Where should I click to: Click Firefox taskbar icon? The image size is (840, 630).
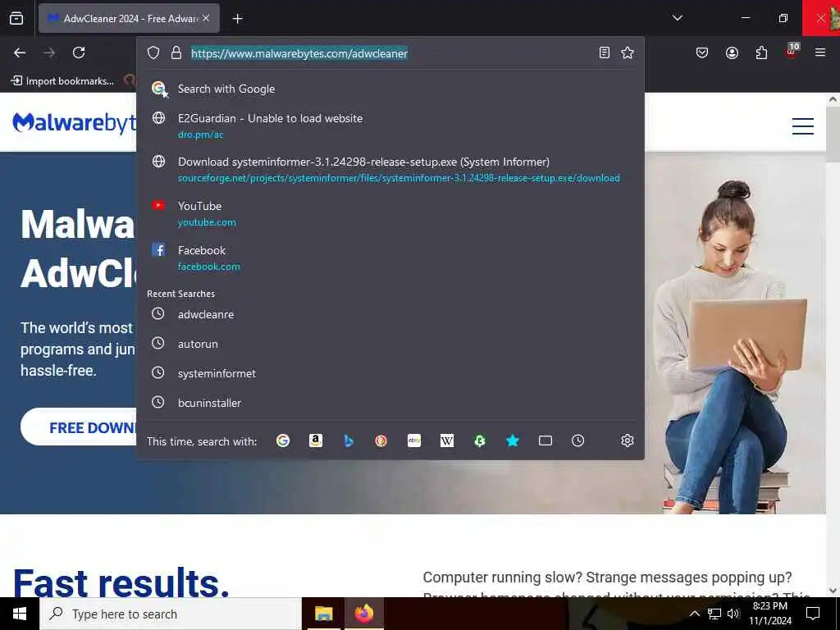tap(363, 614)
